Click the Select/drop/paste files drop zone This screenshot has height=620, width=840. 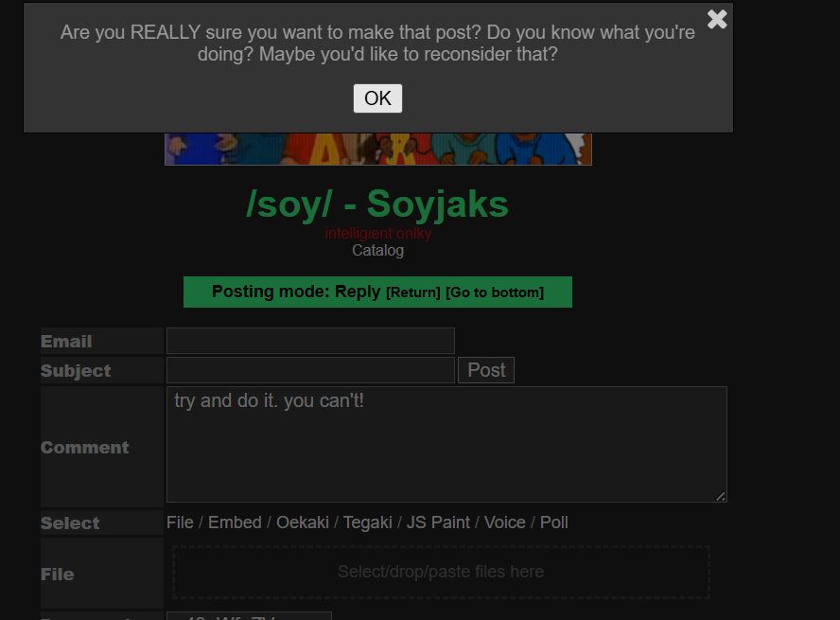[441, 572]
